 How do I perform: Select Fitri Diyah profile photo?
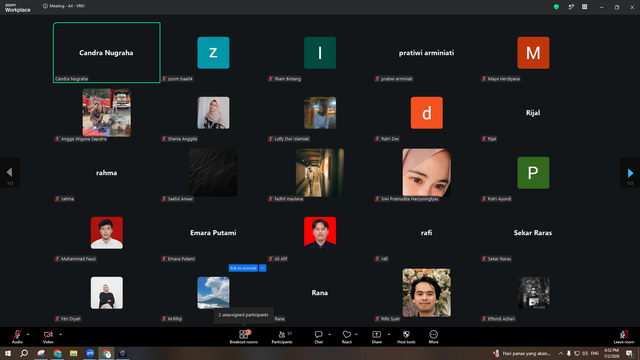pos(107,293)
